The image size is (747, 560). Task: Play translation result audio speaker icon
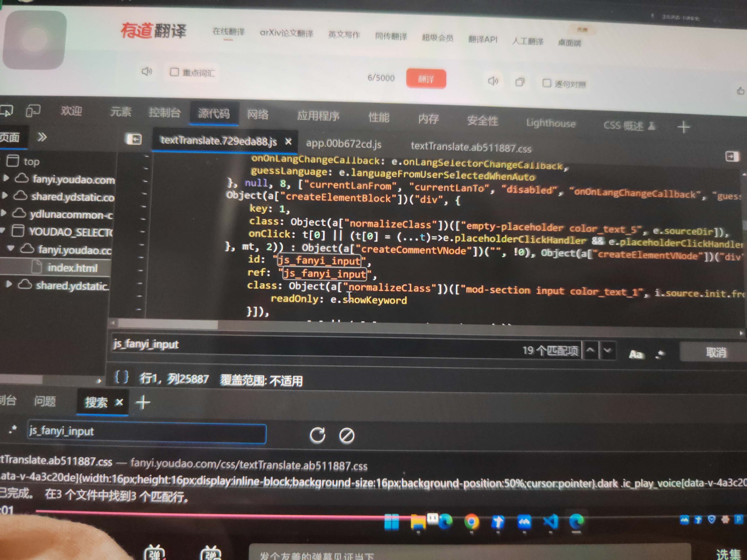tap(493, 81)
